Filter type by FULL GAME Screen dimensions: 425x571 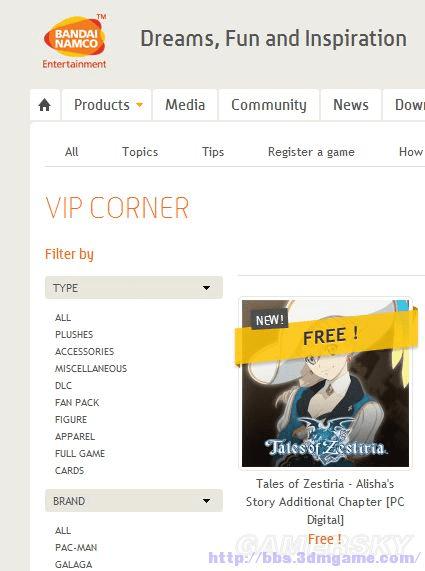(80, 453)
